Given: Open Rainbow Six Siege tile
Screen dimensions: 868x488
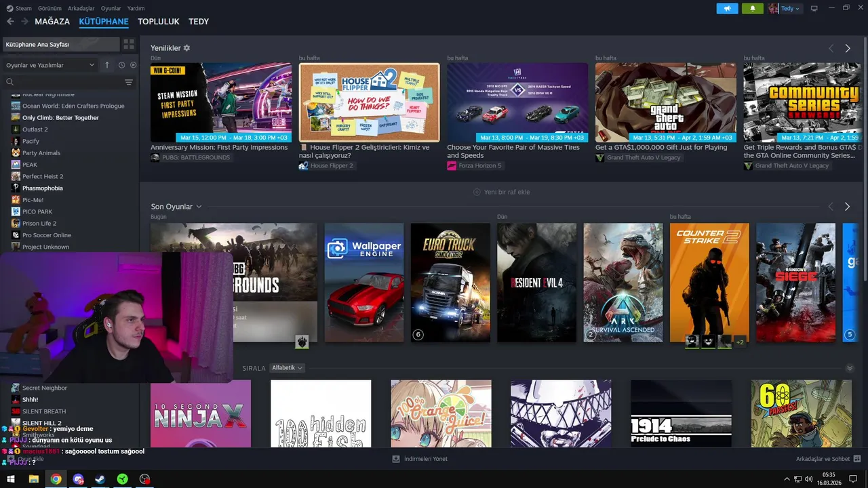Looking at the screenshot, I should pyautogui.click(x=796, y=283).
